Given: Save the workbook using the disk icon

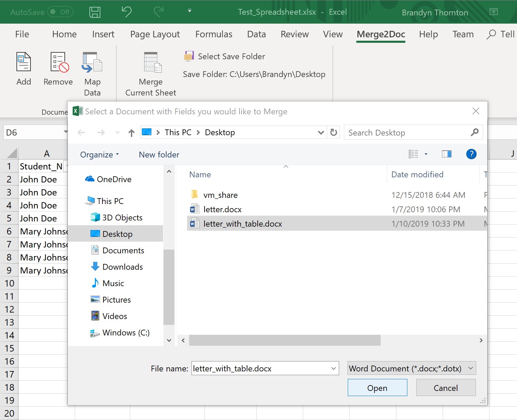Looking at the screenshot, I should (x=95, y=12).
